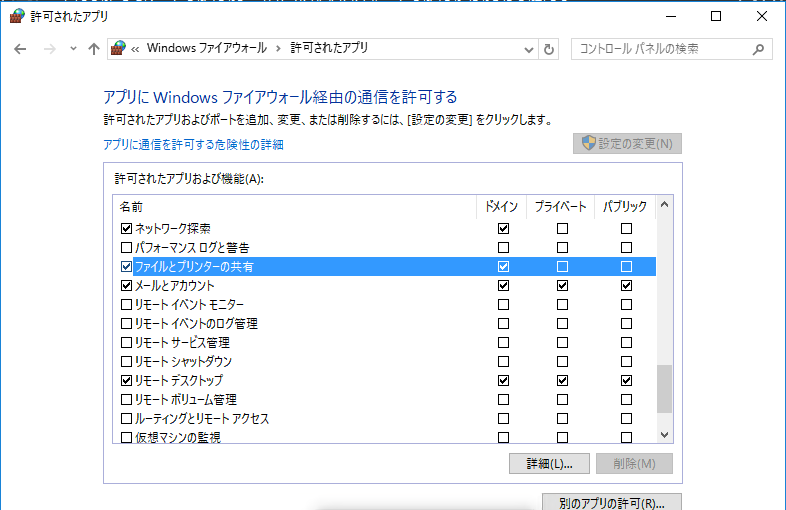Maximize the 許可されたアプリ window

tap(716, 17)
